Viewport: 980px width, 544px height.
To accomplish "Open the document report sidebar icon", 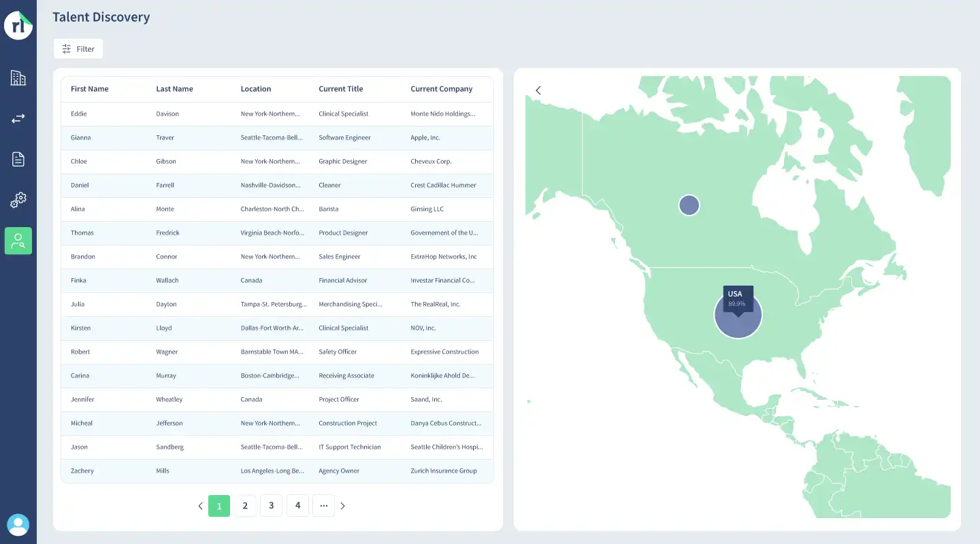I will click(x=18, y=159).
